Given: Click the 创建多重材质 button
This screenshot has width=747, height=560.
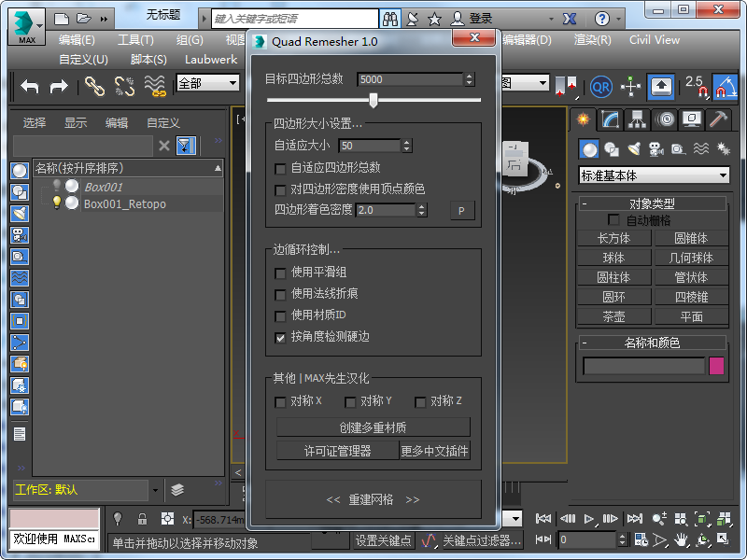Looking at the screenshot, I should pyautogui.click(x=373, y=427).
